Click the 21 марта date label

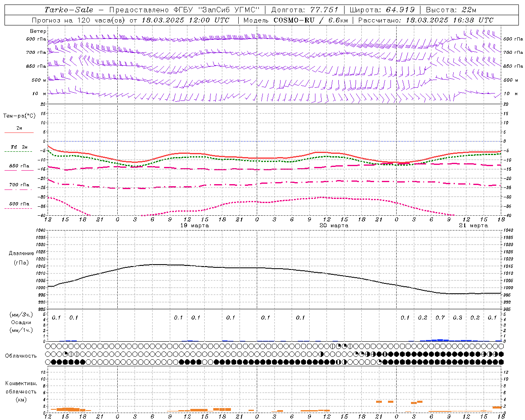coord(473,226)
